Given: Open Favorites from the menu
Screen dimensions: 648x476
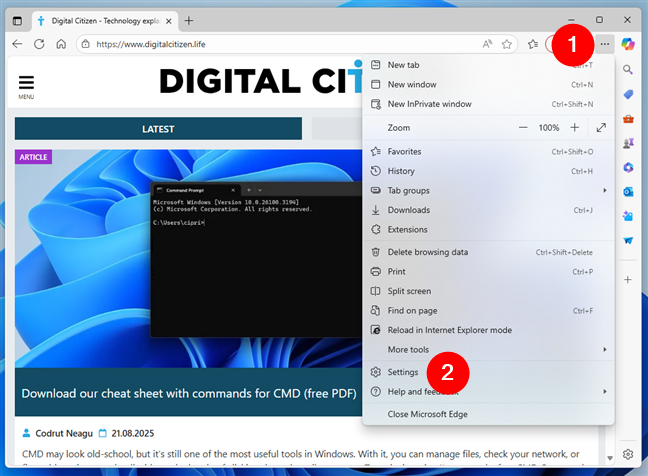Looking at the screenshot, I should click(488, 152).
